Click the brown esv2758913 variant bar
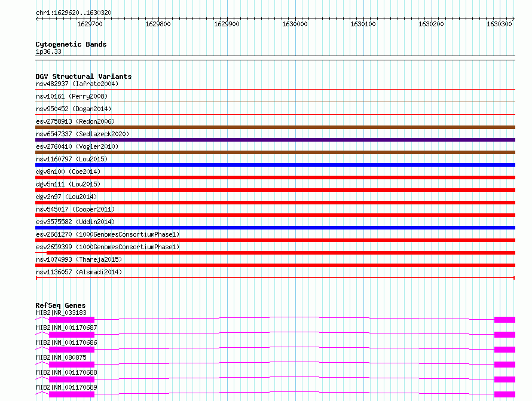The height and width of the screenshot is (401, 532). 275,127
